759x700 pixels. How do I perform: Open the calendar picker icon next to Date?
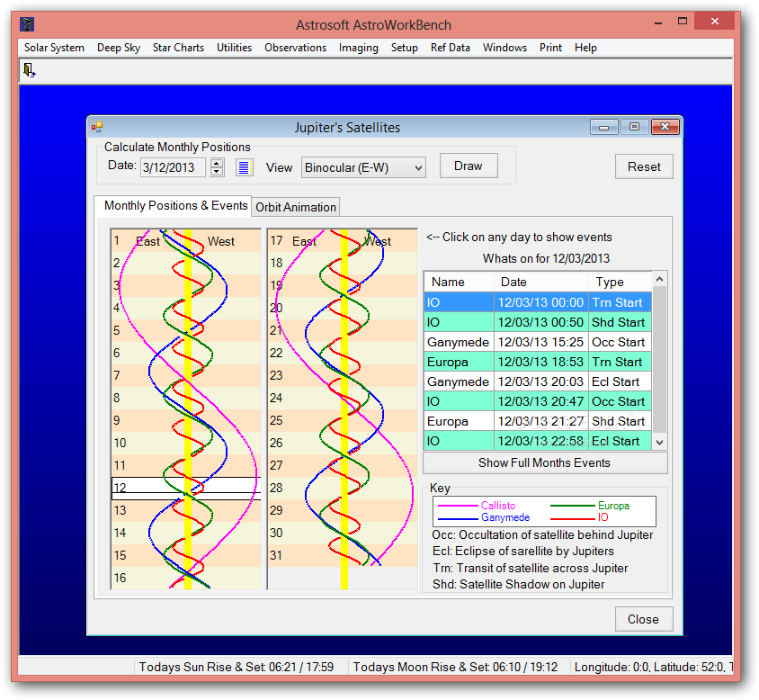pyautogui.click(x=244, y=167)
